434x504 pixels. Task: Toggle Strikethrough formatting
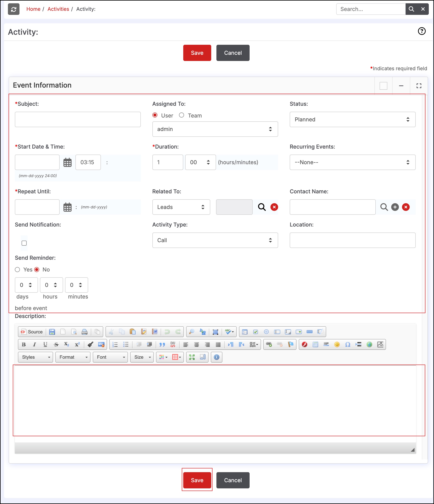(56, 344)
